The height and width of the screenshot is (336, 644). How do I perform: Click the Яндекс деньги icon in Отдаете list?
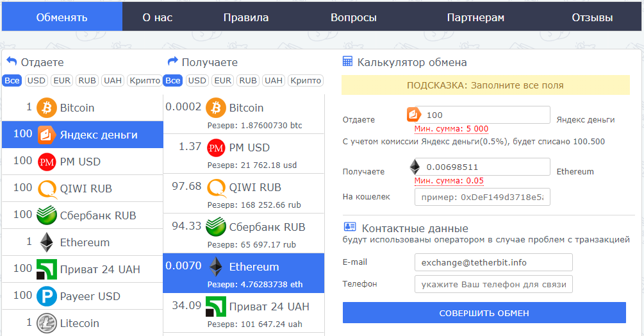pyautogui.click(x=47, y=135)
